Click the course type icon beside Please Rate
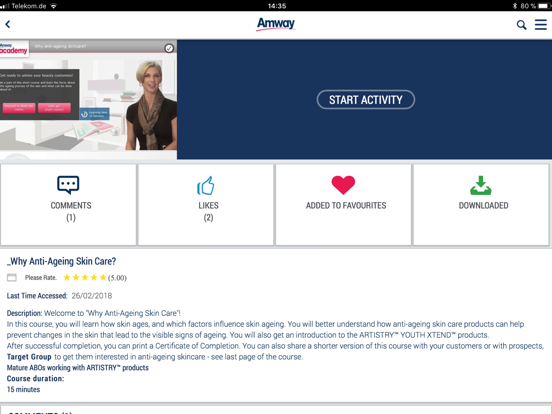Screen dimensions: 552x414 pos(12,278)
